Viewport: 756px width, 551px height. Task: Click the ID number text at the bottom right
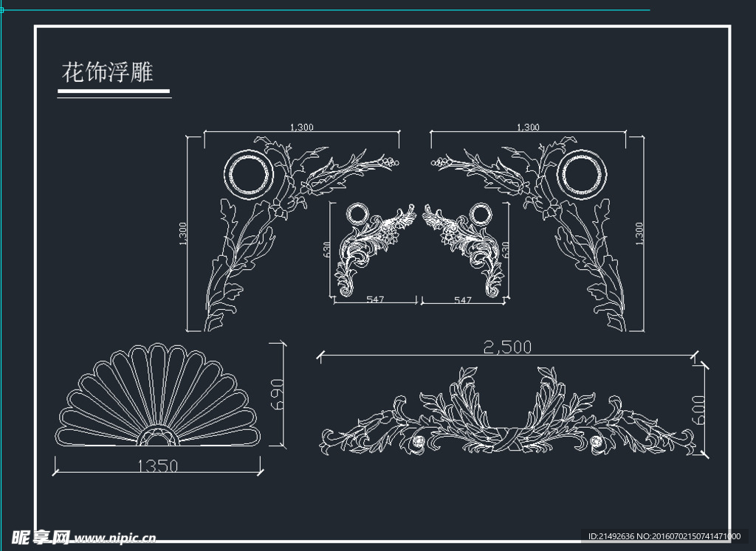coord(664,536)
